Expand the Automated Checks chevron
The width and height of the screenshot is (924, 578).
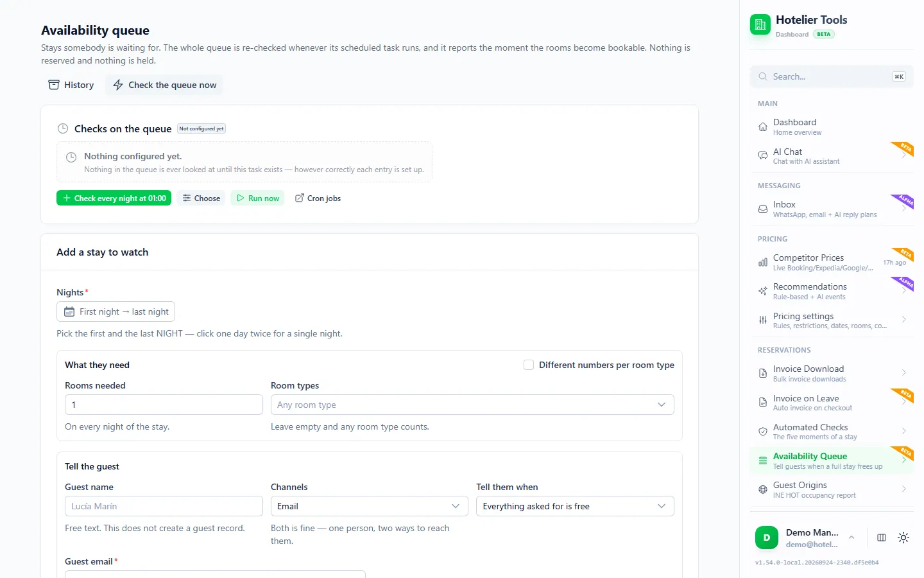click(x=903, y=431)
